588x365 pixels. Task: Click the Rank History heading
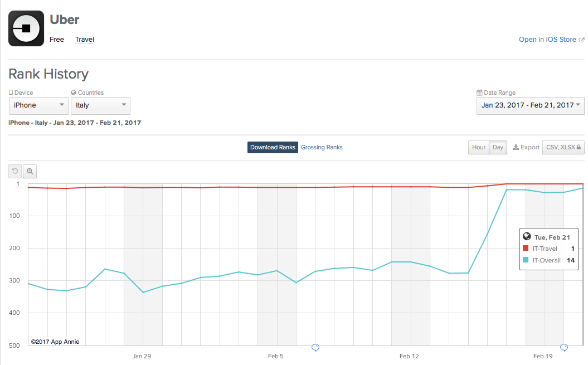point(48,74)
